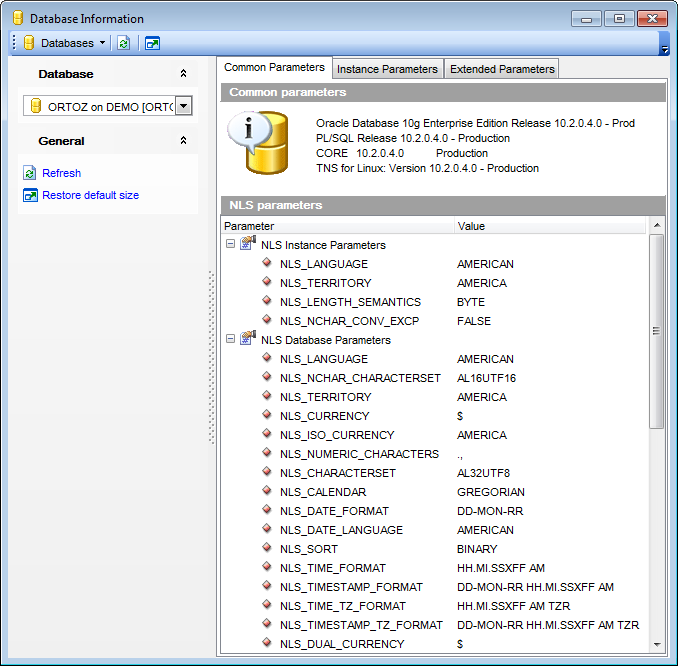The width and height of the screenshot is (678, 666).
Task: Click the diamond icon beside NLS_DUAL_CURRENCY
Action: 267,642
